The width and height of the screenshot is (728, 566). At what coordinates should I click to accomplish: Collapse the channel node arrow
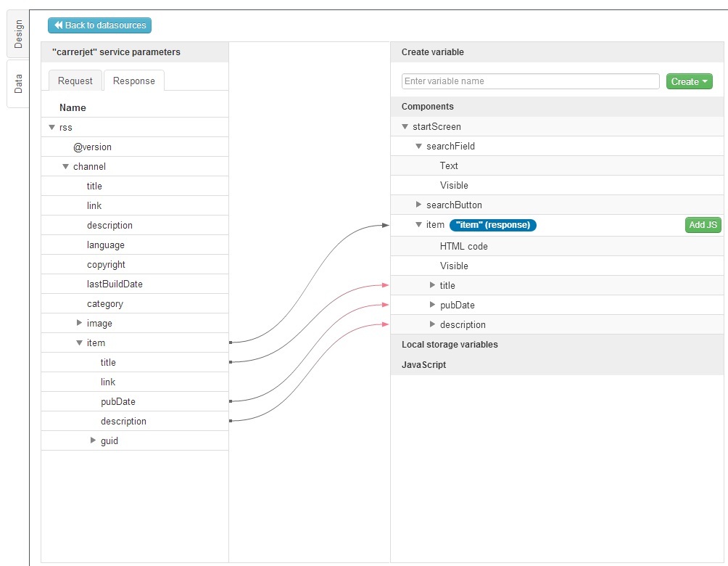coord(65,166)
